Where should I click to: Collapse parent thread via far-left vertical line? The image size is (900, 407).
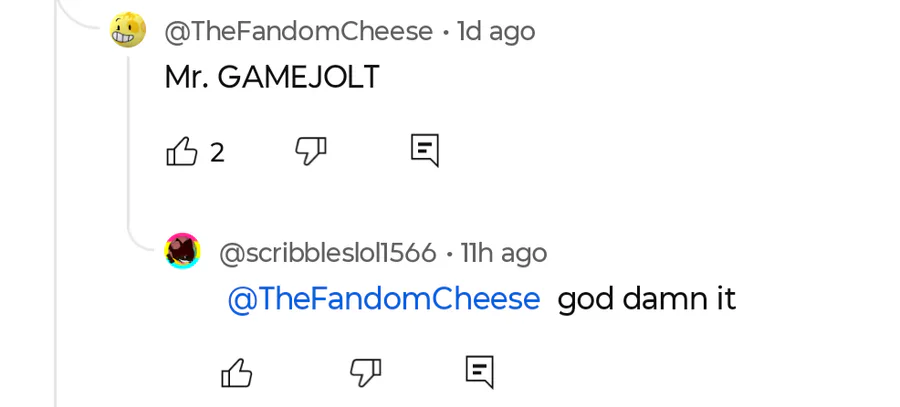pos(56,300)
